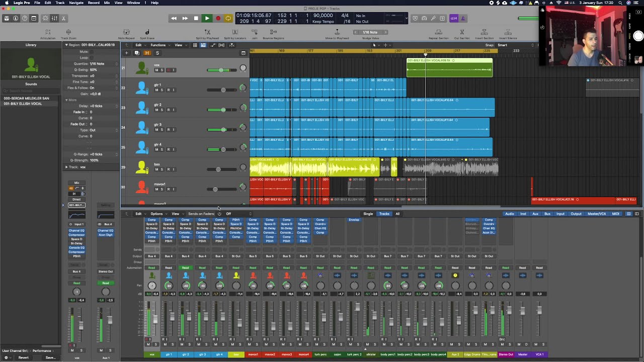Click the Bounce Regions icon

[273, 32]
